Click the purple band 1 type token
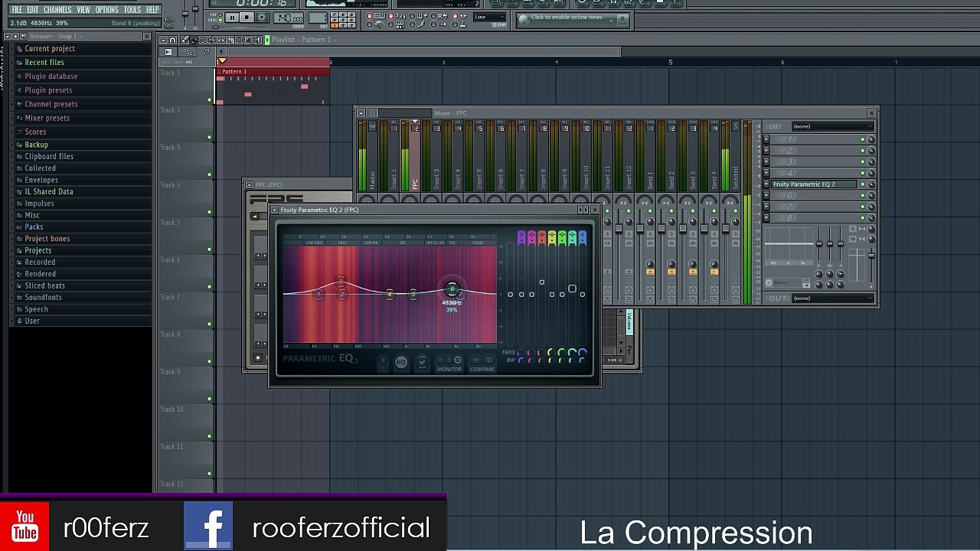 click(521, 237)
